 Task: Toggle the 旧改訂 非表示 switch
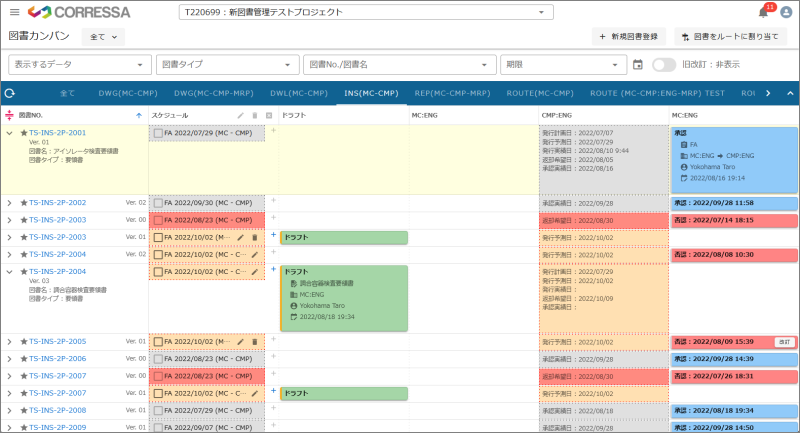(664, 65)
